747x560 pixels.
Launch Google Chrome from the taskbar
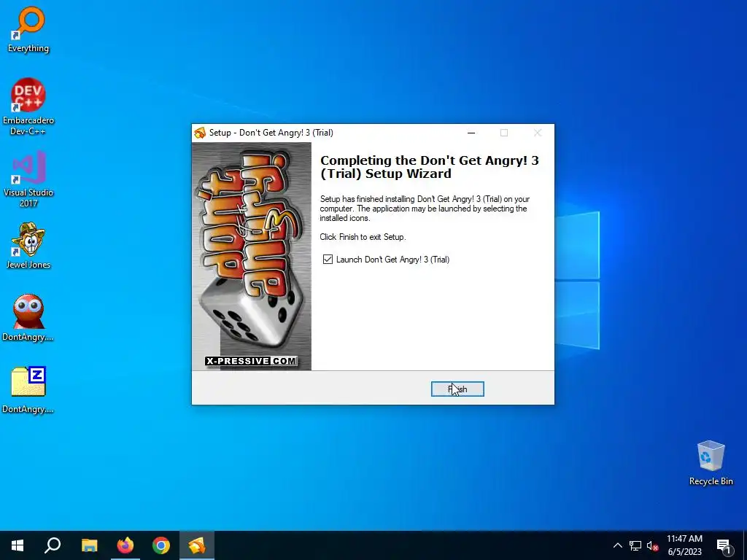161,545
